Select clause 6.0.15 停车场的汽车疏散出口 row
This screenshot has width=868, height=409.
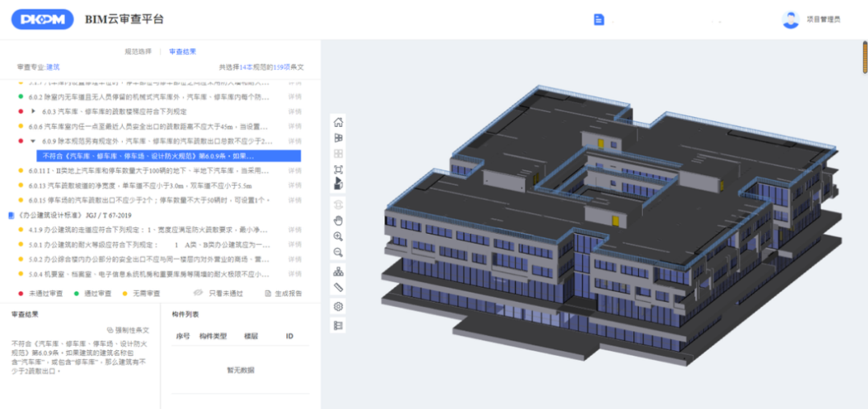[x=149, y=200]
